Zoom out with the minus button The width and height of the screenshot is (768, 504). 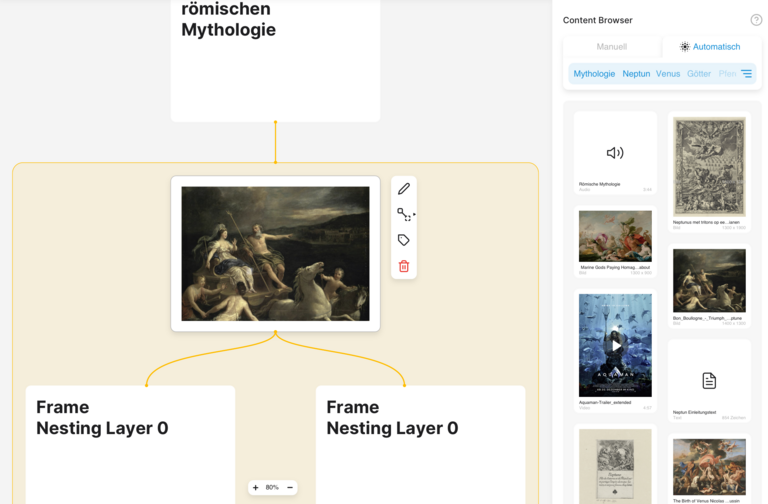pyautogui.click(x=290, y=487)
